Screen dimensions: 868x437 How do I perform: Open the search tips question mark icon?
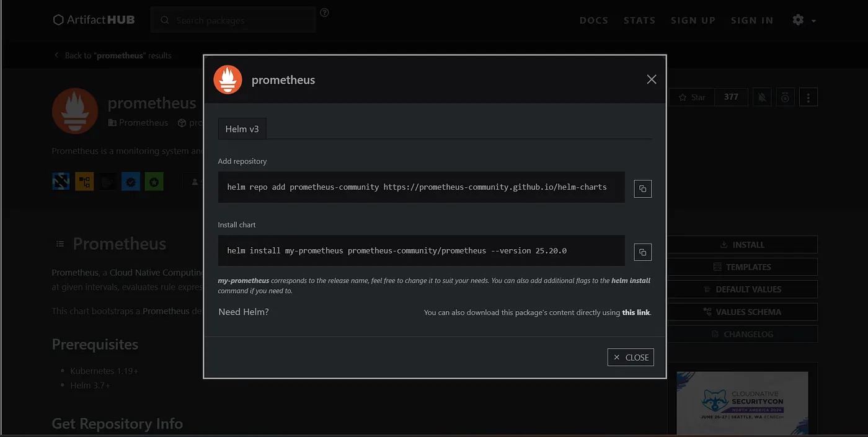click(x=324, y=12)
